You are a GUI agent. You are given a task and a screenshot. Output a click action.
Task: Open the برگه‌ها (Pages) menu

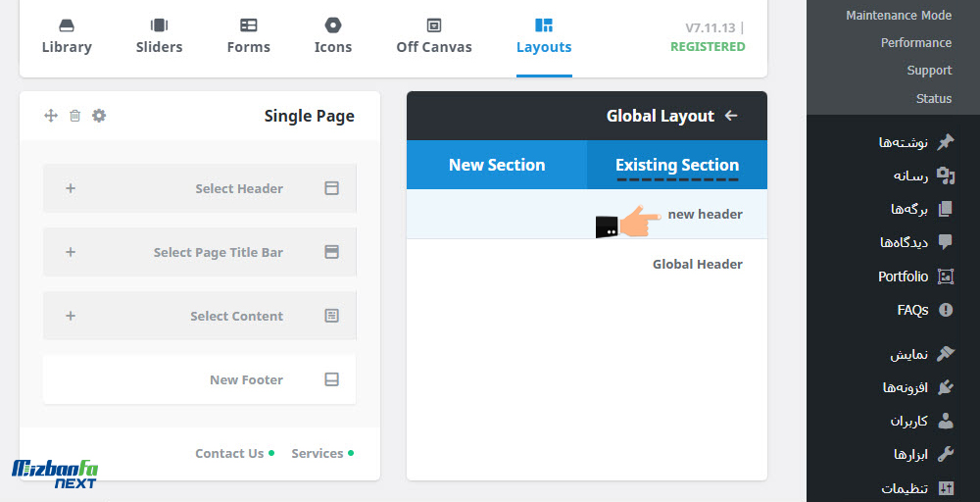point(909,209)
